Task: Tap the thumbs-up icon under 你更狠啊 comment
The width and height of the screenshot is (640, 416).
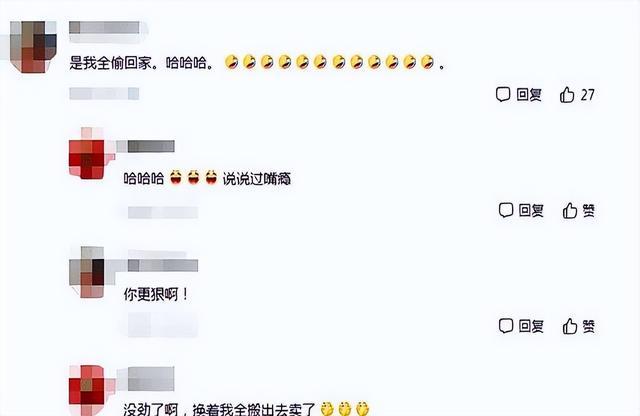Action: [570, 326]
